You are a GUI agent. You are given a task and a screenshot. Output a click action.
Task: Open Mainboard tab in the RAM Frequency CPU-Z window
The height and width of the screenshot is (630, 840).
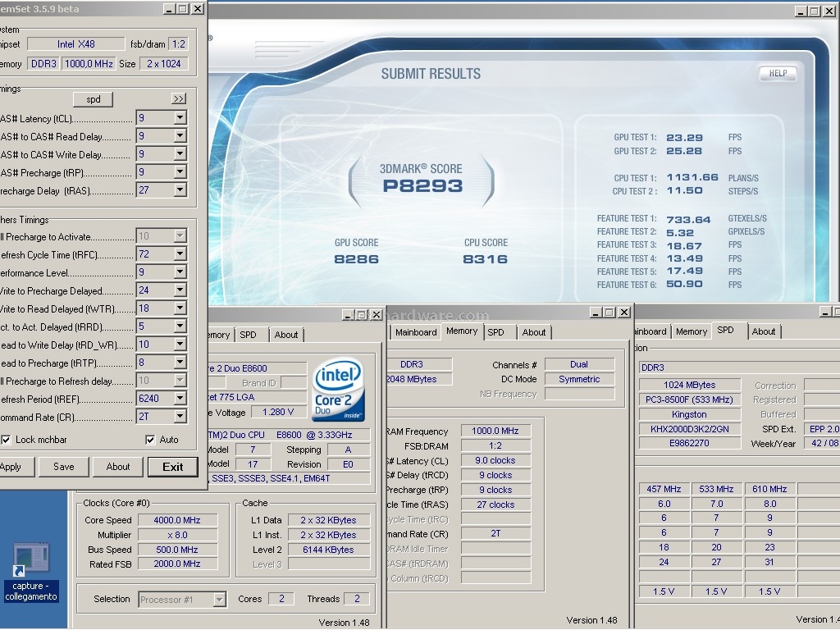416,332
